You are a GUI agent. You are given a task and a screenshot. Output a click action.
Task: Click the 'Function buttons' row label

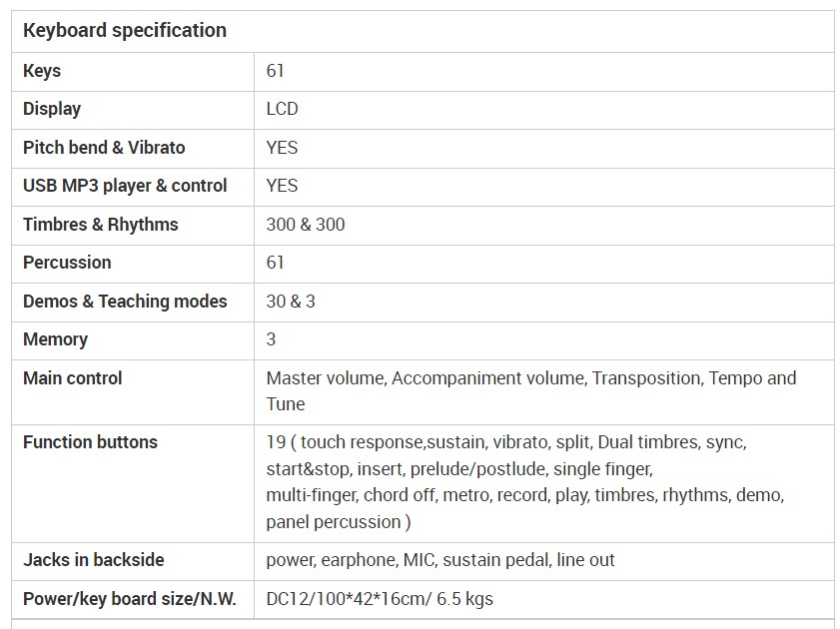coord(90,442)
